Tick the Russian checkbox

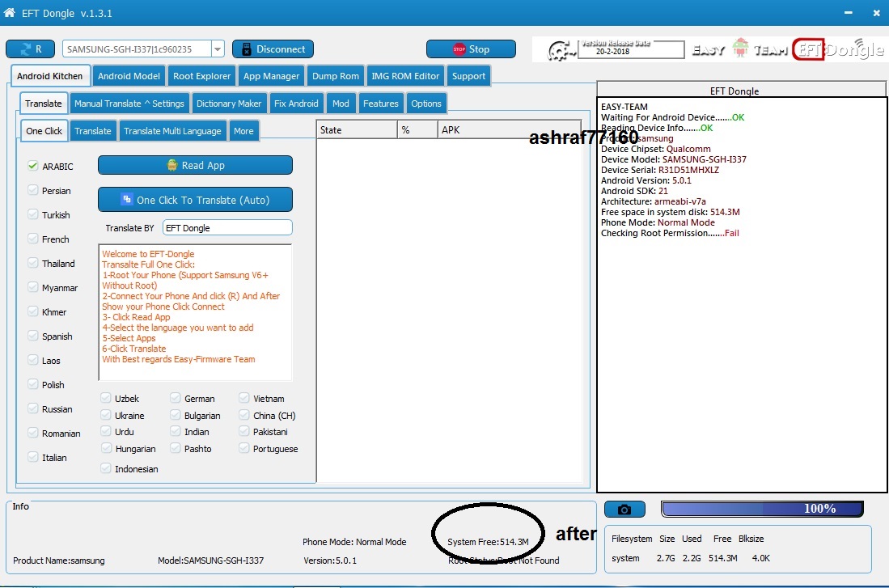tap(33, 408)
